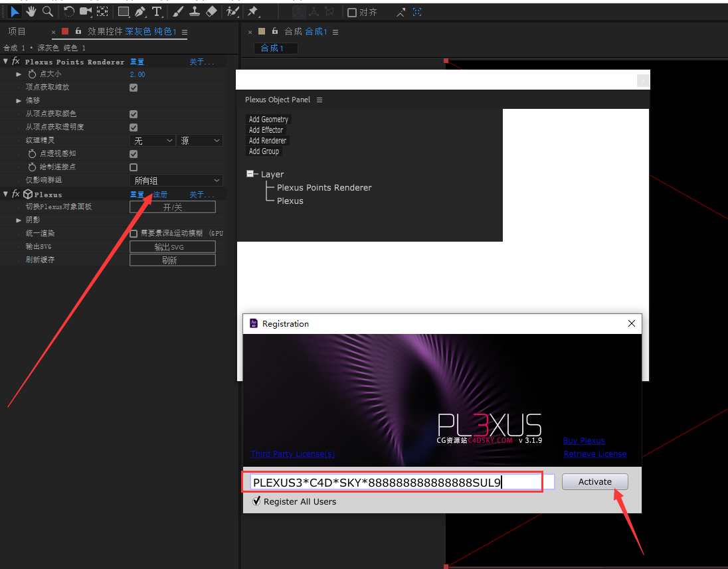Select the Pen tool
728x569 pixels.
coord(139,12)
